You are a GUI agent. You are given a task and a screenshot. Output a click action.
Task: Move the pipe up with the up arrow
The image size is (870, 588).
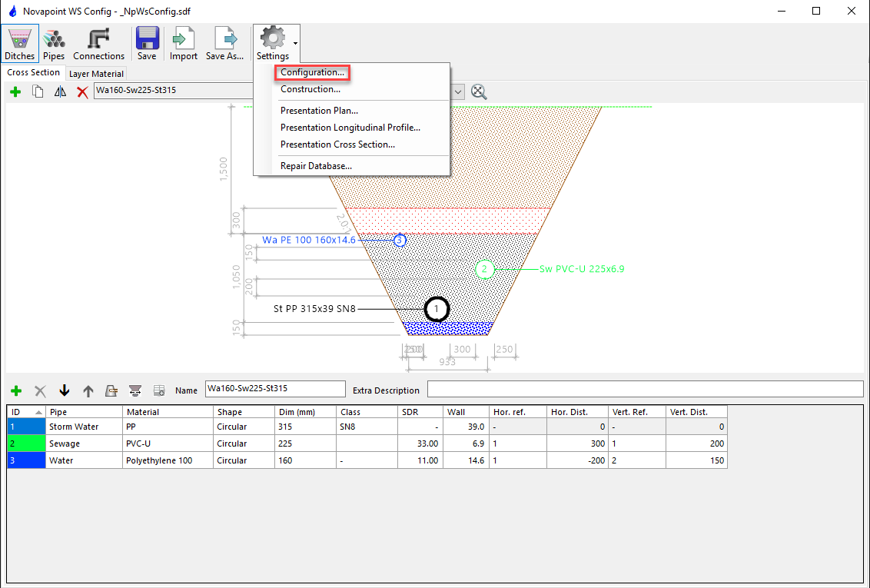point(88,391)
